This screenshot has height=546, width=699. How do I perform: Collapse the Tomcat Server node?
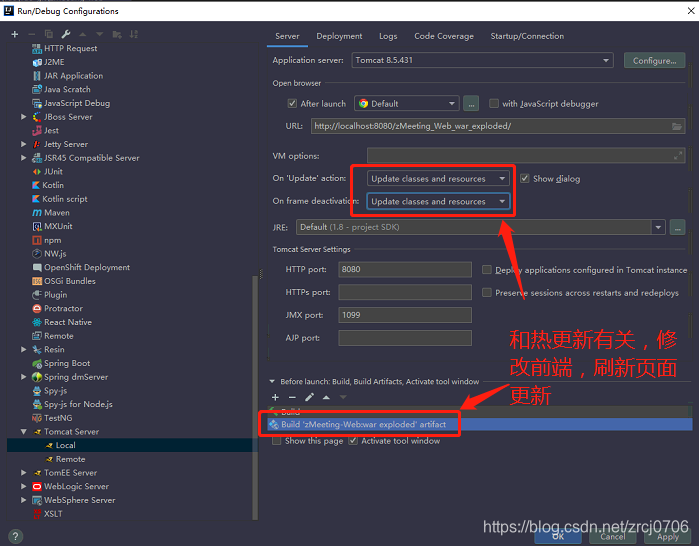tap(24, 431)
